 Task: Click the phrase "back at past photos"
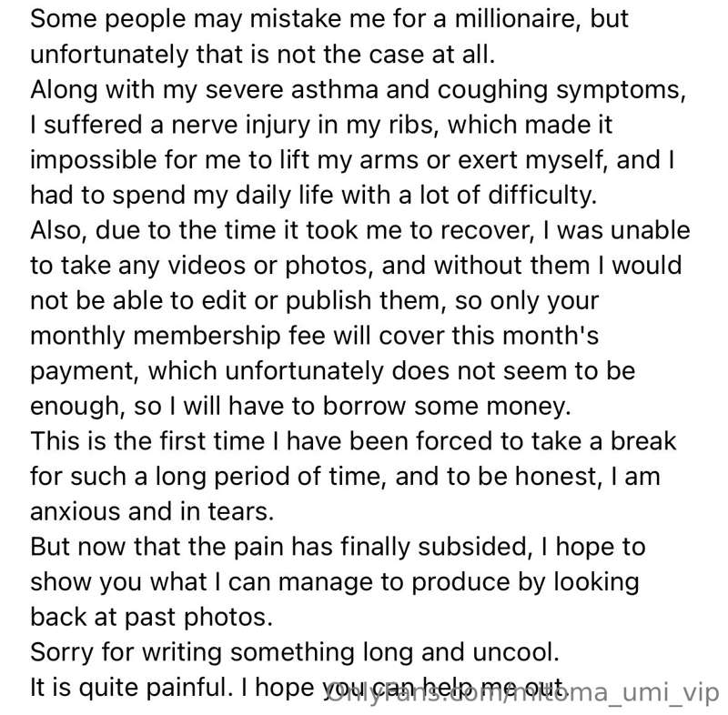pyautogui.click(x=151, y=615)
